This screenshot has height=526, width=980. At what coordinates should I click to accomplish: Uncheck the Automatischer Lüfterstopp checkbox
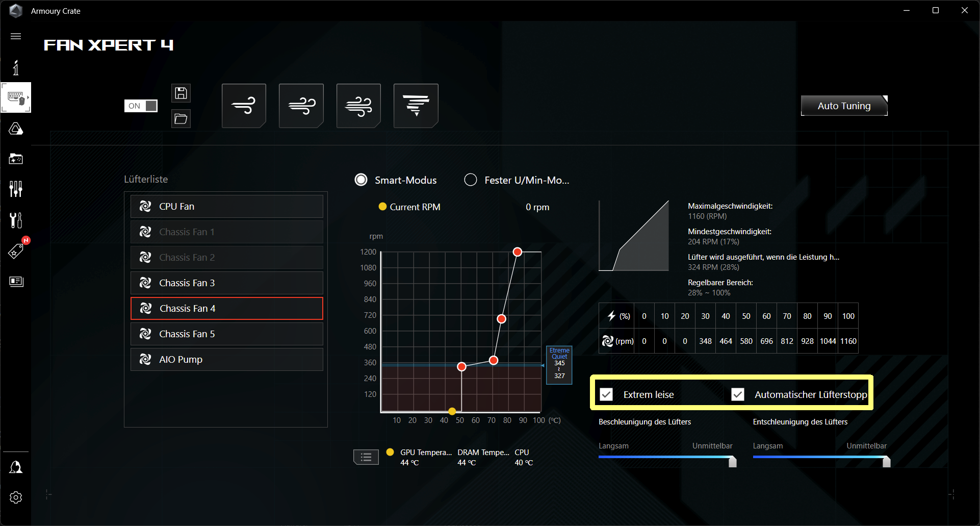[738, 394]
